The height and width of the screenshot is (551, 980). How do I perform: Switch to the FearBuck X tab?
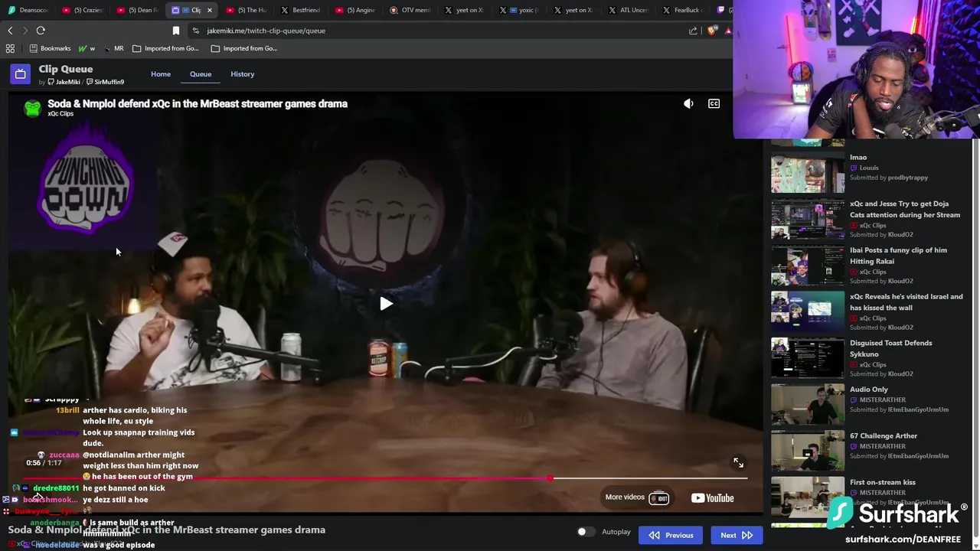click(682, 10)
